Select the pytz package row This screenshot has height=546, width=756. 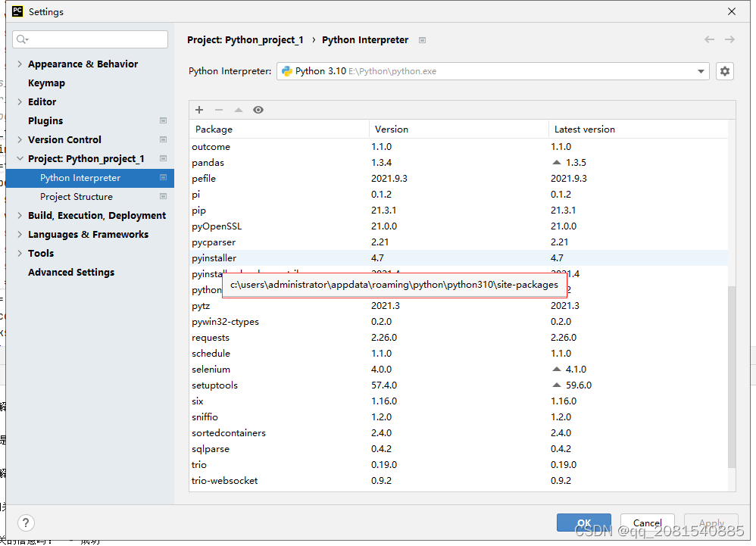(x=458, y=305)
